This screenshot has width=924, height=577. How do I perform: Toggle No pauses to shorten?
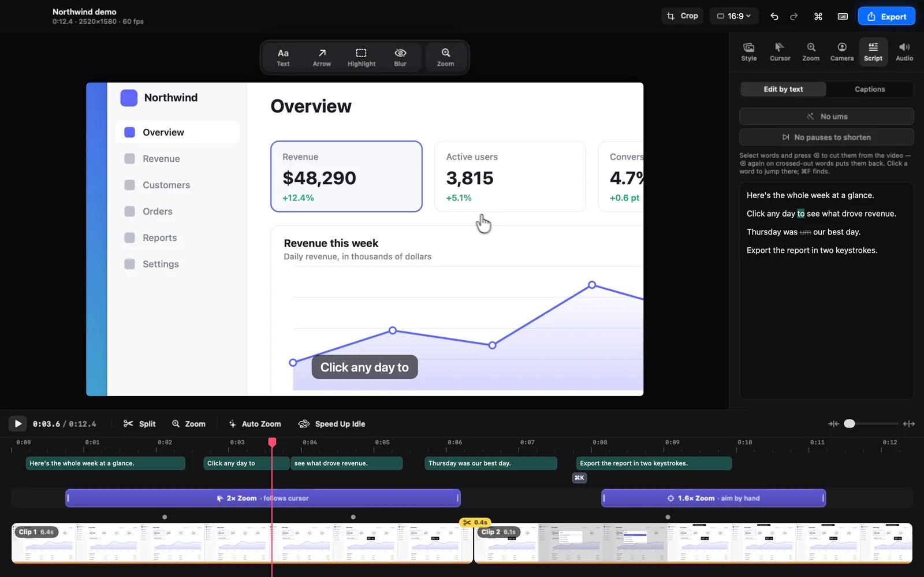pyautogui.click(x=826, y=137)
